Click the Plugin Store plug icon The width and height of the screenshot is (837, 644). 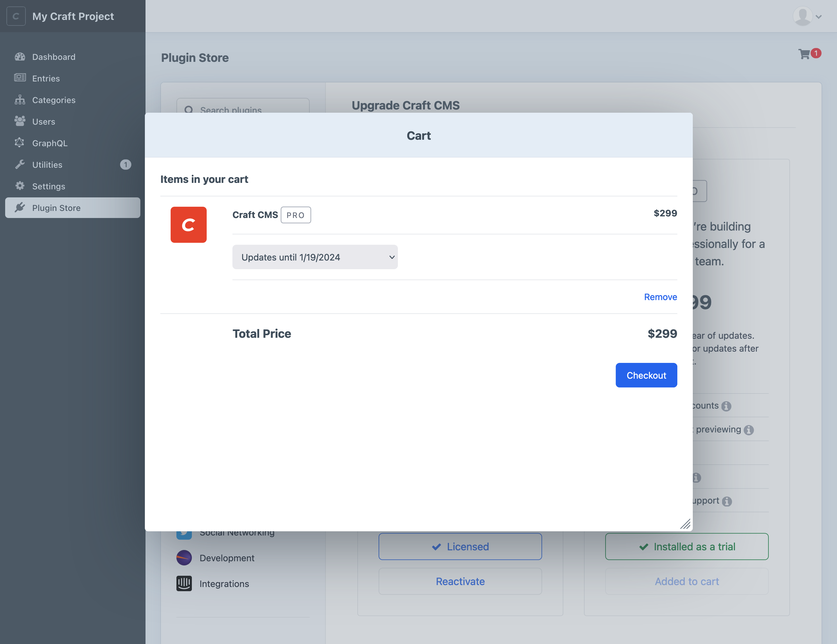[20, 207]
